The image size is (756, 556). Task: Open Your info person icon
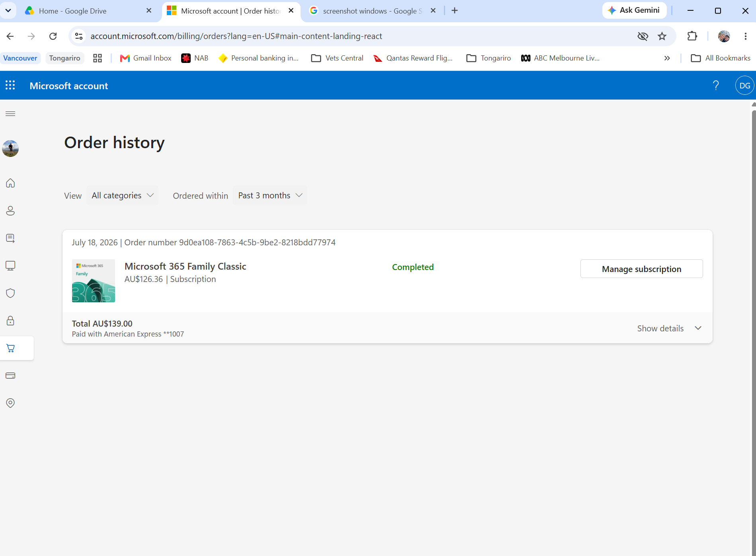(10, 211)
